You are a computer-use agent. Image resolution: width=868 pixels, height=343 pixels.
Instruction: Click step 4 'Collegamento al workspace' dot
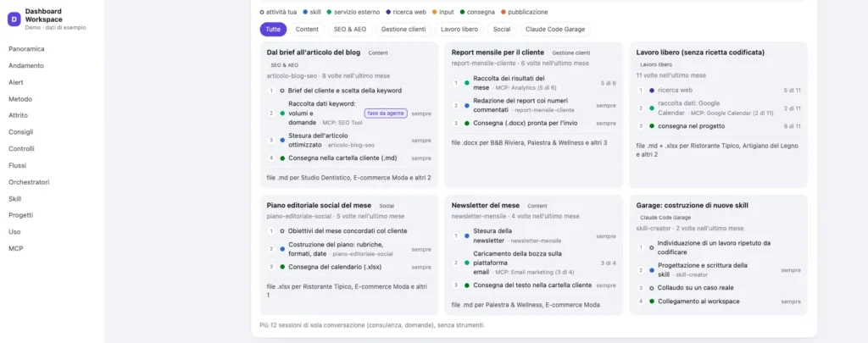click(x=652, y=302)
